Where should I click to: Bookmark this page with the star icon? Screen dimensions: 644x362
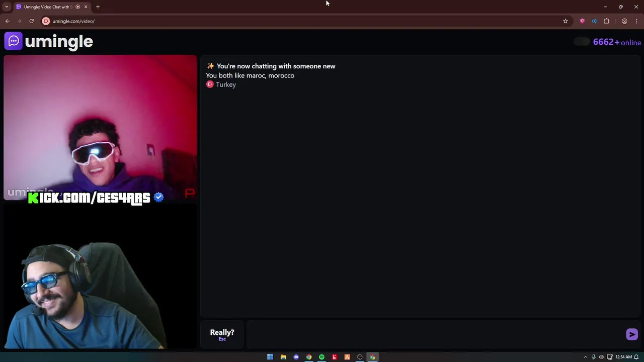pos(566,21)
